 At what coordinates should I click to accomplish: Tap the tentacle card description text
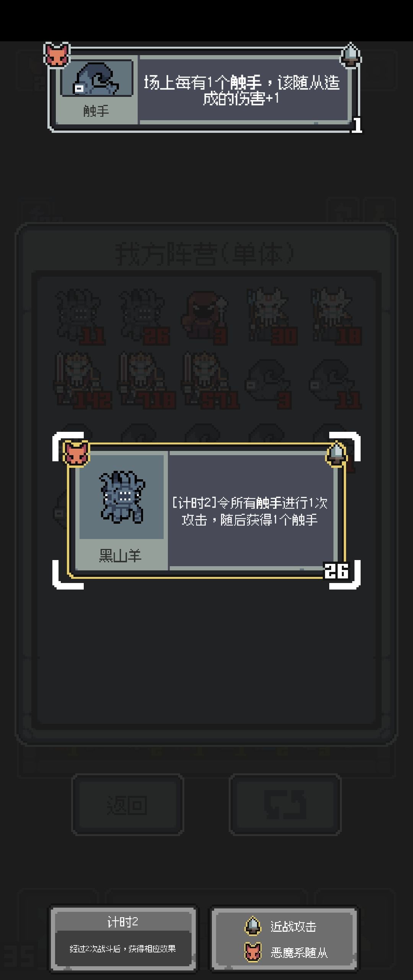(x=242, y=90)
